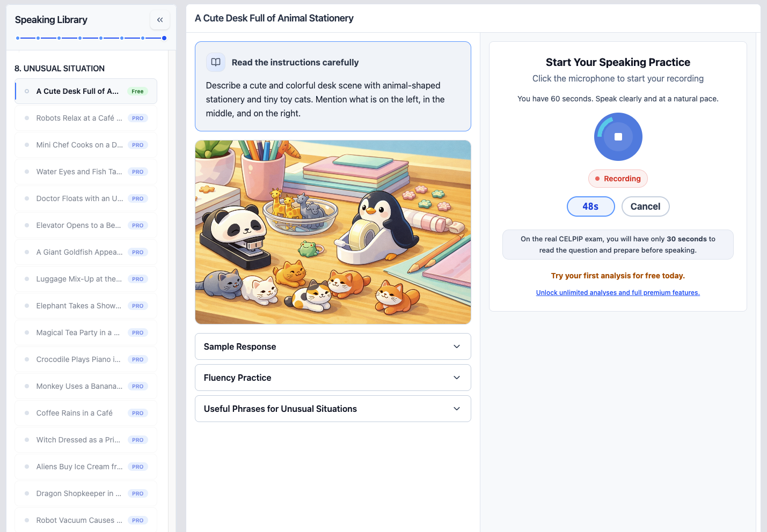Expand the Sample Response section
The height and width of the screenshot is (532, 767).
pyautogui.click(x=333, y=346)
